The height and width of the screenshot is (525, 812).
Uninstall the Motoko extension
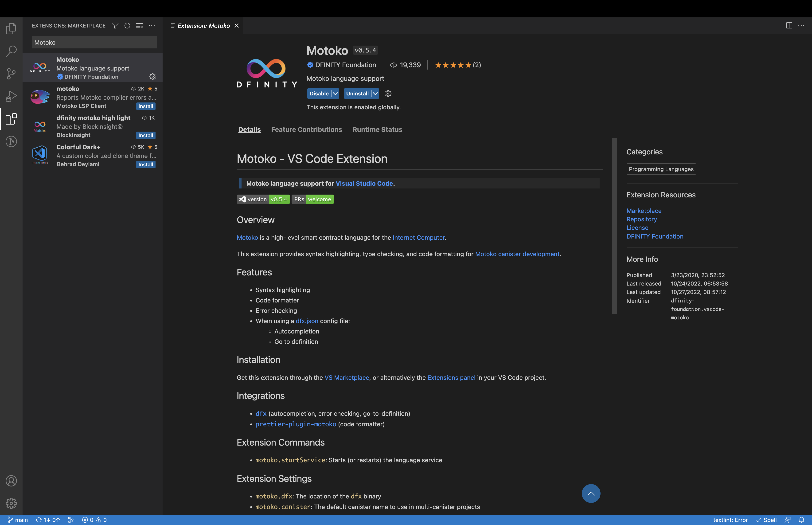[357, 93]
